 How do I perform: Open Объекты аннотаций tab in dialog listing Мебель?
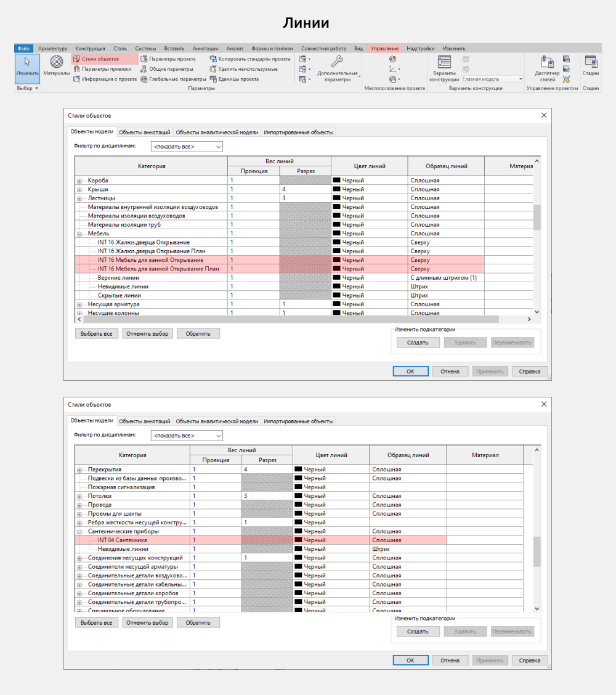point(145,132)
